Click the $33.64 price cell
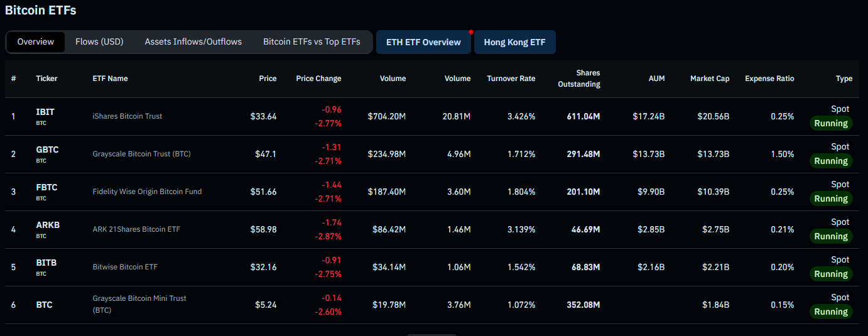The image size is (868, 336). click(263, 116)
